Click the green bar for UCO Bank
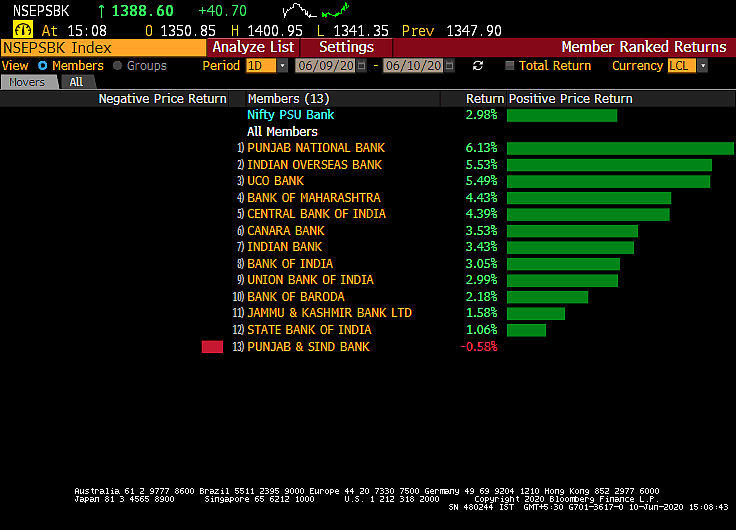This screenshot has width=736, height=530. (x=608, y=181)
